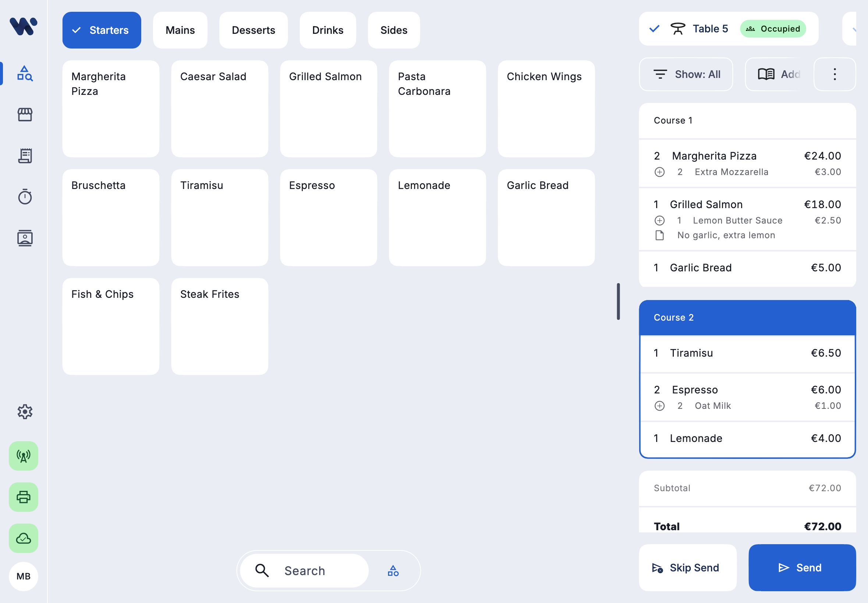The height and width of the screenshot is (603, 868).
Task: Click the Skip Send button
Action: tap(687, 567)
